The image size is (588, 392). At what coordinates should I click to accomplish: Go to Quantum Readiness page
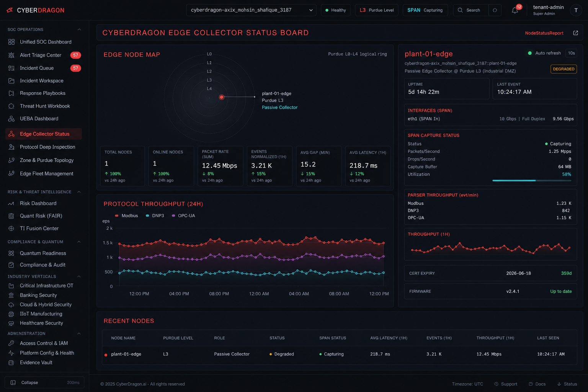point(44,253)
